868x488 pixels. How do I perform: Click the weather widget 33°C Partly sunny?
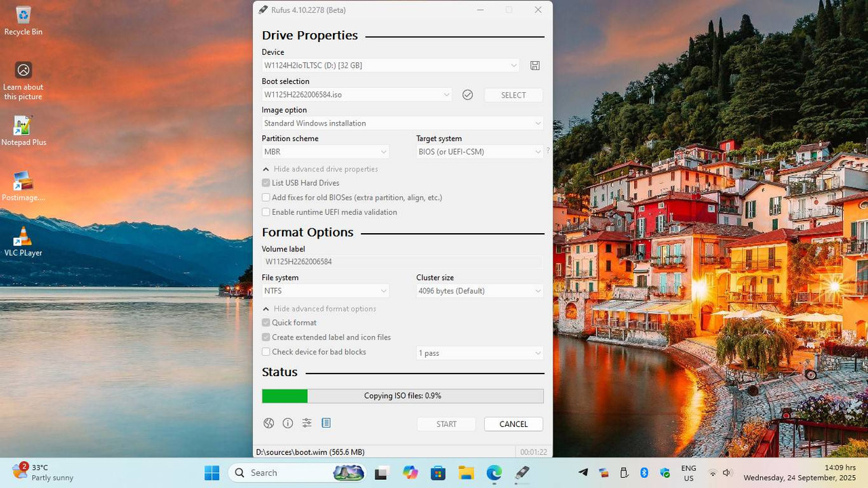(42, 472)
